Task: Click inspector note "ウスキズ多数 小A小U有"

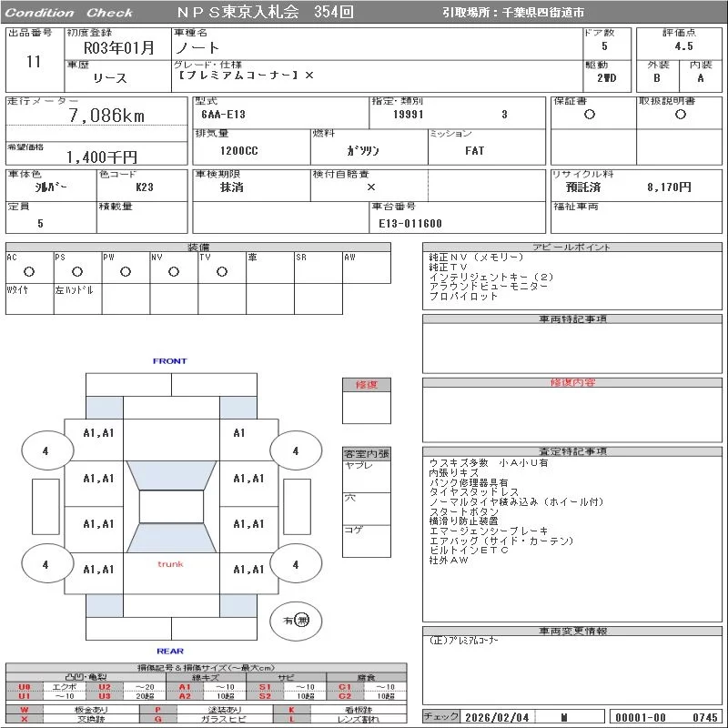Action: pos(489,463)
